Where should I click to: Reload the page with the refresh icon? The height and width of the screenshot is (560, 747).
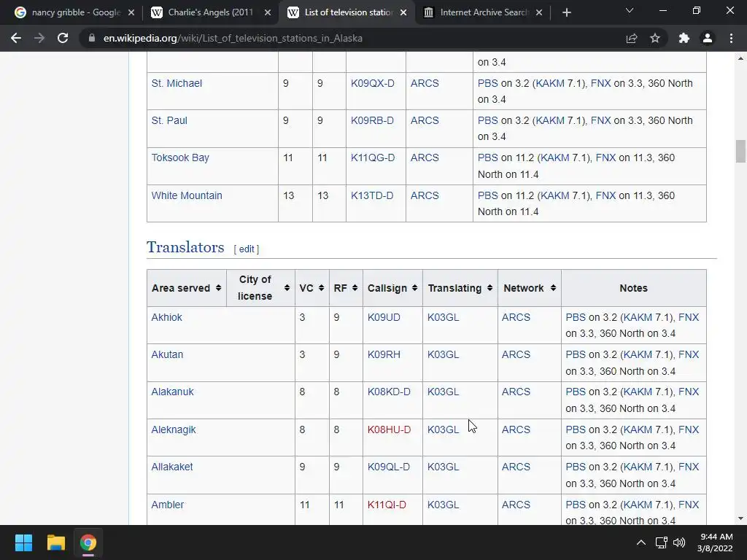tap(63, 38)
